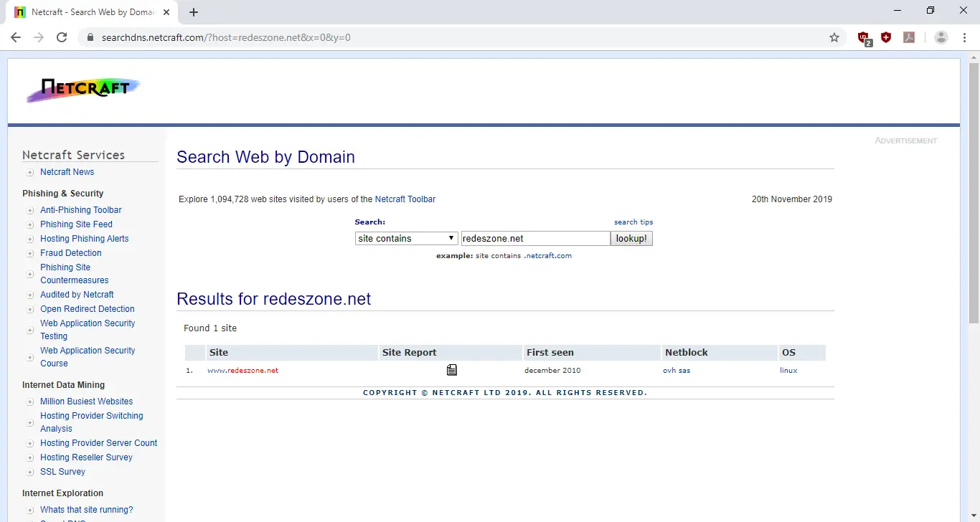Open 'Whats that site running?' link
980x522 pixels.
tap(87, 510)
